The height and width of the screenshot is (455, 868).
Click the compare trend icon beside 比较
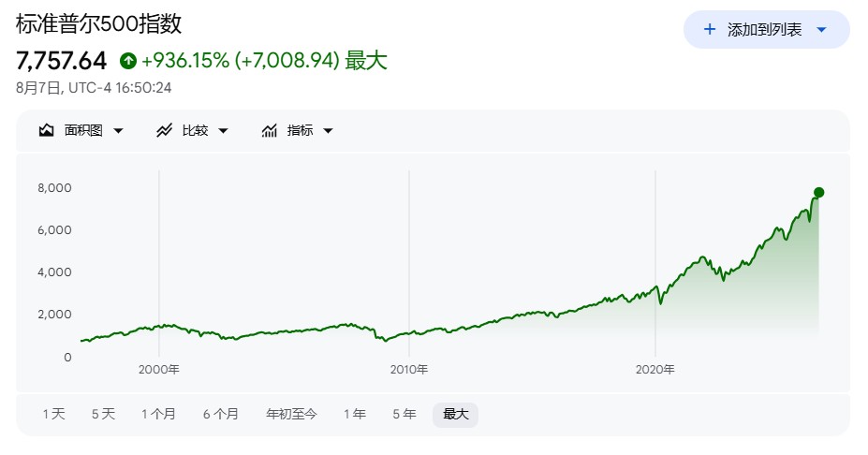click(164, 131)
